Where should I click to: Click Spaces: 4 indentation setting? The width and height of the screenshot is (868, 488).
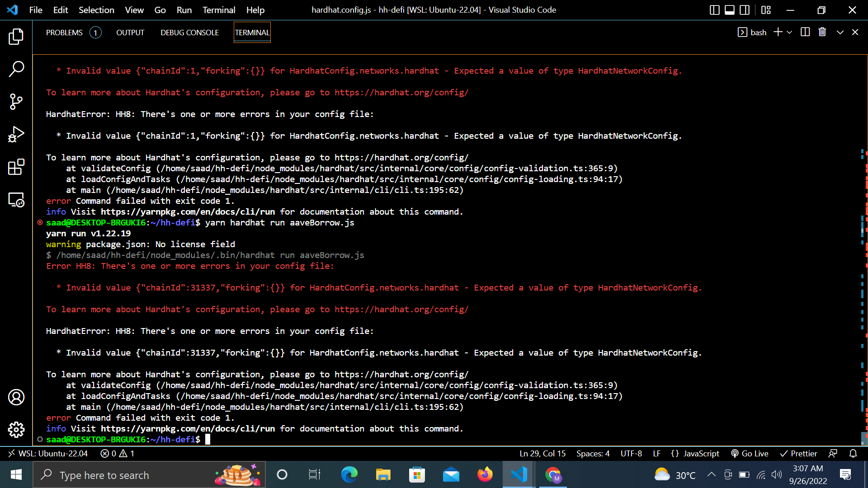tap(593, 453)
